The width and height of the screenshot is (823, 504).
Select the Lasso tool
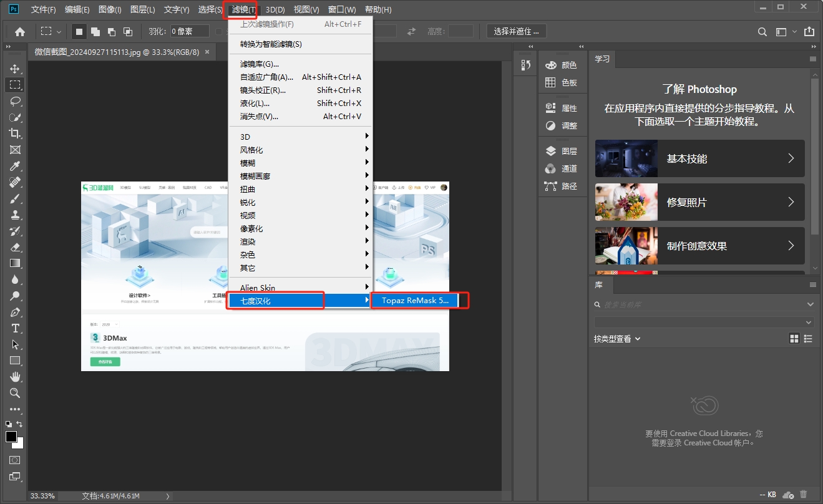[15, 101]
